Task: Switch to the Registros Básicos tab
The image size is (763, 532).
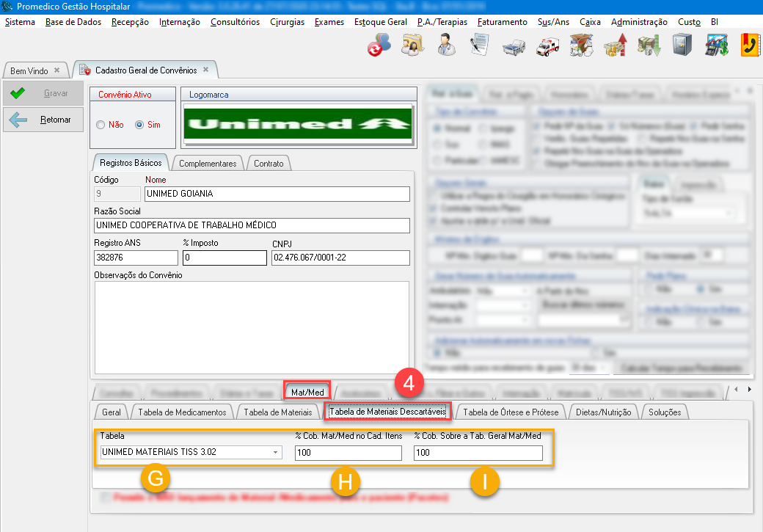Action: point(131,163)
